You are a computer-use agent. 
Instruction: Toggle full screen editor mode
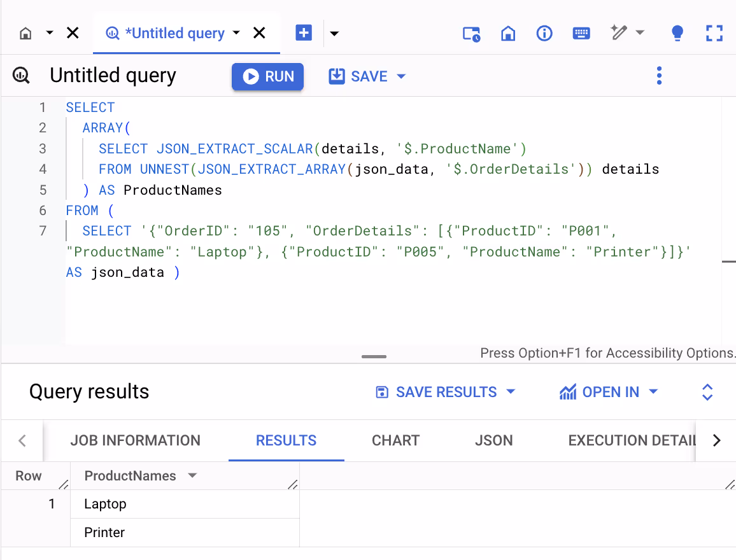pyautogui.click(x=714, y=34)
